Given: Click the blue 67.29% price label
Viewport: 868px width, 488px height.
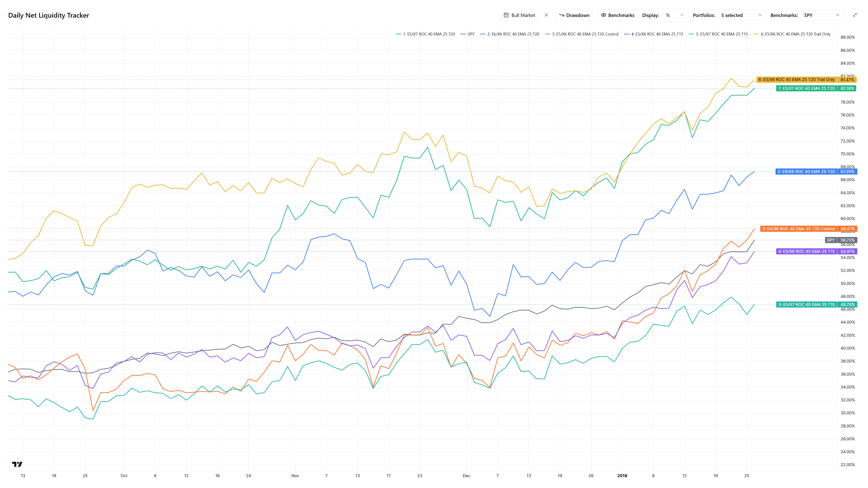Looking at the screenshot, I should (x=847, y=172).
